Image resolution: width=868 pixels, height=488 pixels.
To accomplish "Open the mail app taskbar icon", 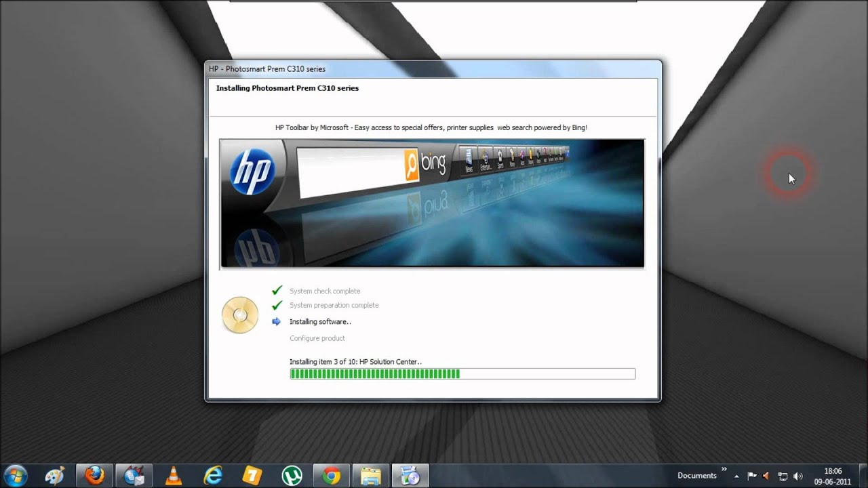I will pos(134,476).
